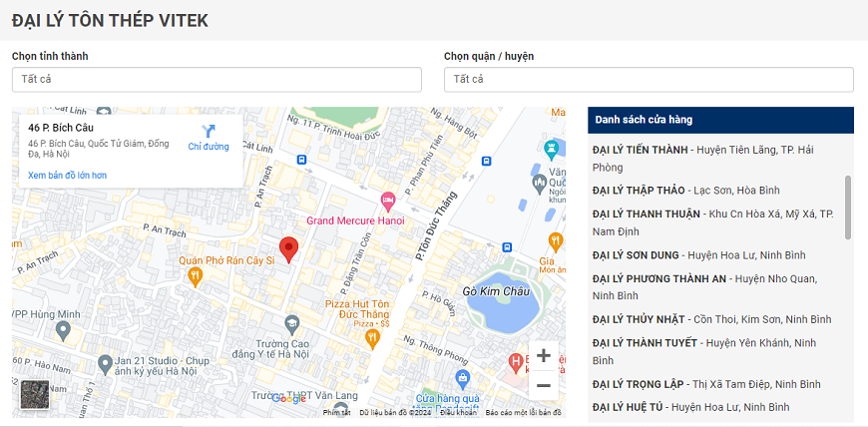Viewport: 868px width, 427px height.
Task: Switch to satellite view thumbnail
Action: point(35,394)
